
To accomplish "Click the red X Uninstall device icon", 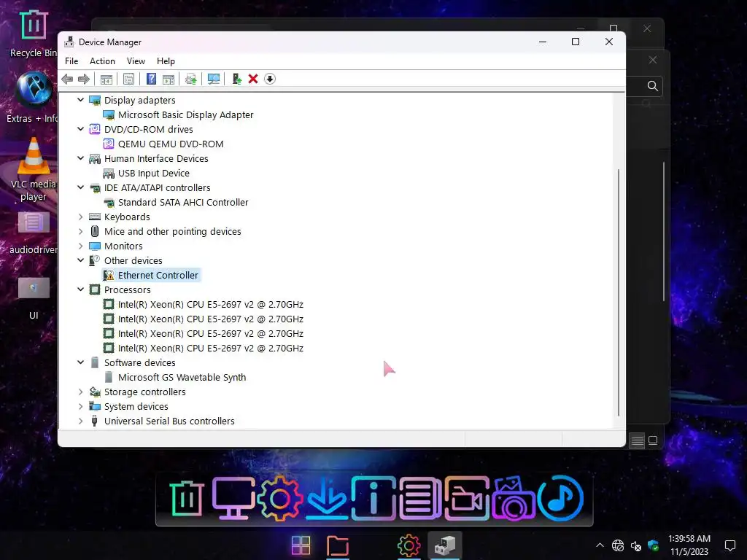I will pyautogui.click(x=253, y=79).
